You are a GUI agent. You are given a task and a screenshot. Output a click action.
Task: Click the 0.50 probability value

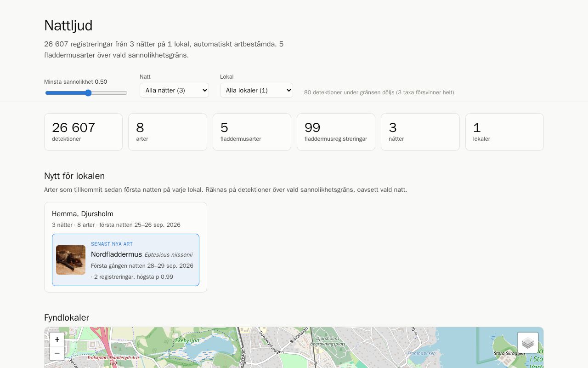[101, 82]
